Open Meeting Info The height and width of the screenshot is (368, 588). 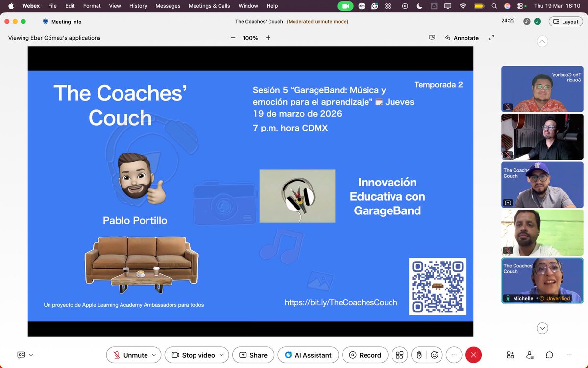click(62, 22)
